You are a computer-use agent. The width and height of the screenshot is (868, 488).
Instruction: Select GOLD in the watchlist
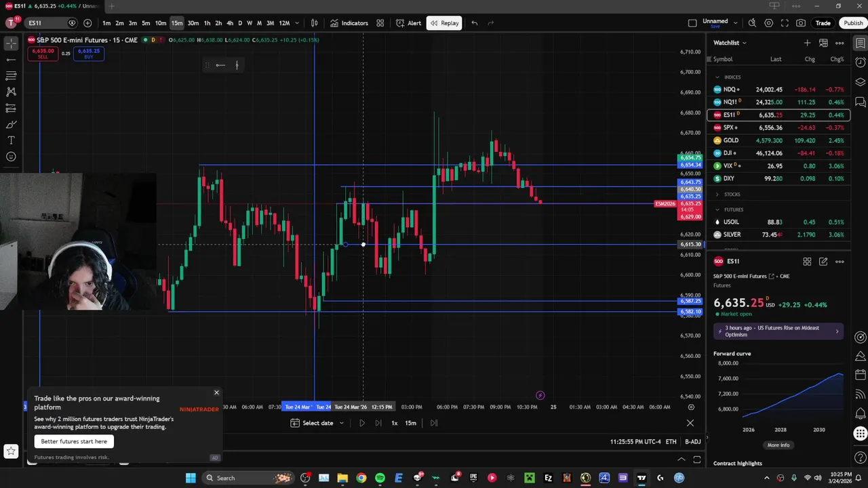point(778,140)
